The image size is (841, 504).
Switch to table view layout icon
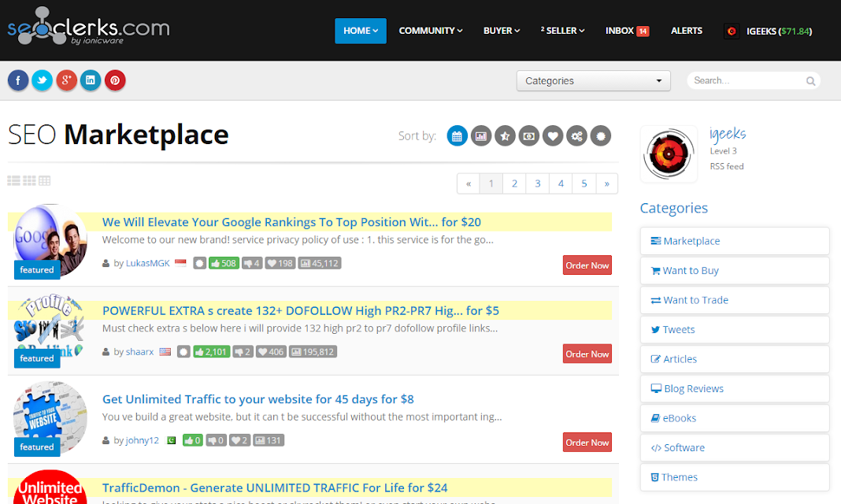(45, 180)
